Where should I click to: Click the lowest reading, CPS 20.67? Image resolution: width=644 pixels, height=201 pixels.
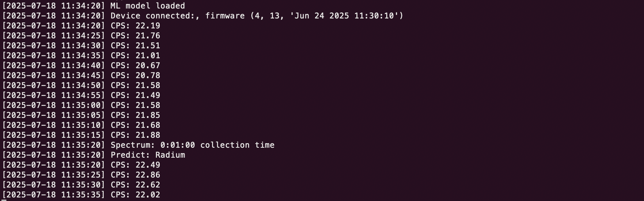(x=148, y=65)
